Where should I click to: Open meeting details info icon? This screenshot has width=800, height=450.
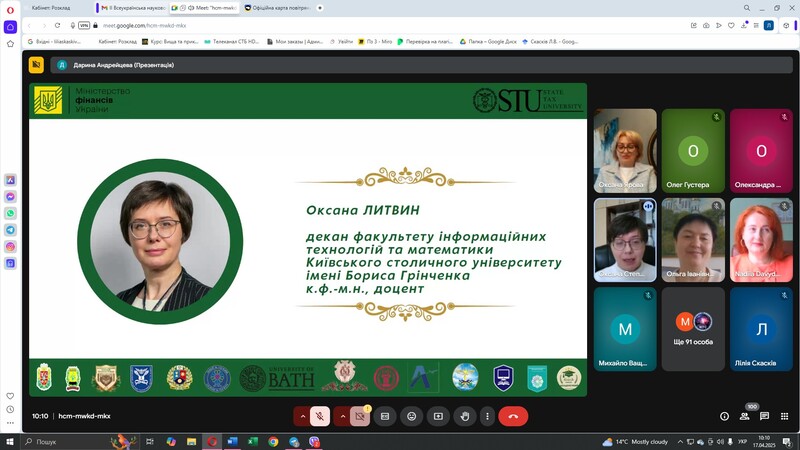tap(724, 416)
